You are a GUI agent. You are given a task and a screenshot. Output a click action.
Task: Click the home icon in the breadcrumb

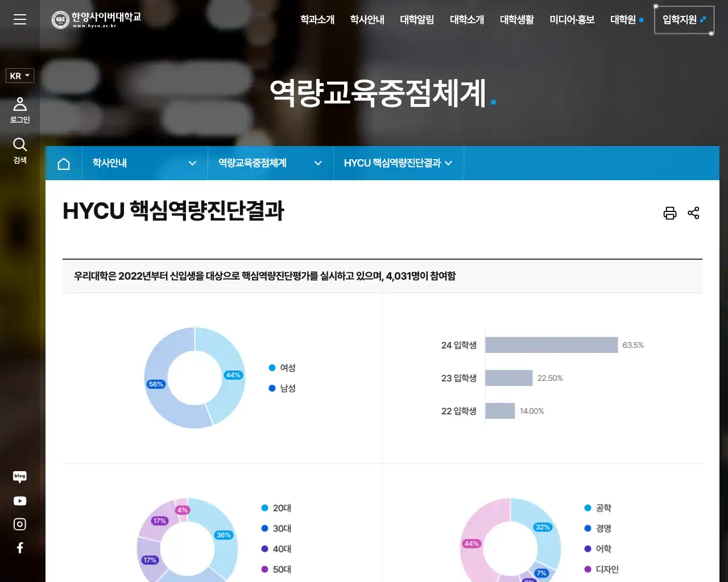click(x=63, y=163)
